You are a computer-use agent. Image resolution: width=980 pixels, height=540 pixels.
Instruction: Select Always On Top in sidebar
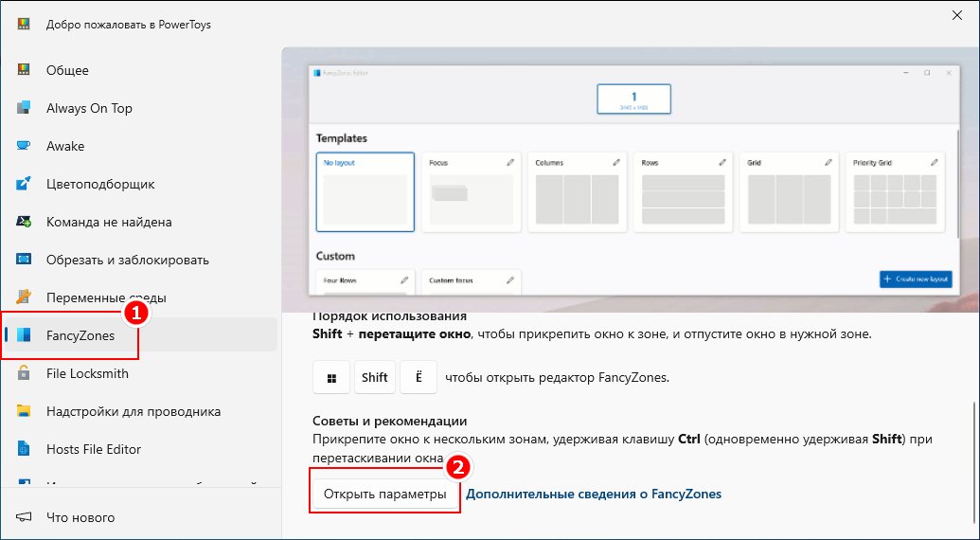coord(141,108)
